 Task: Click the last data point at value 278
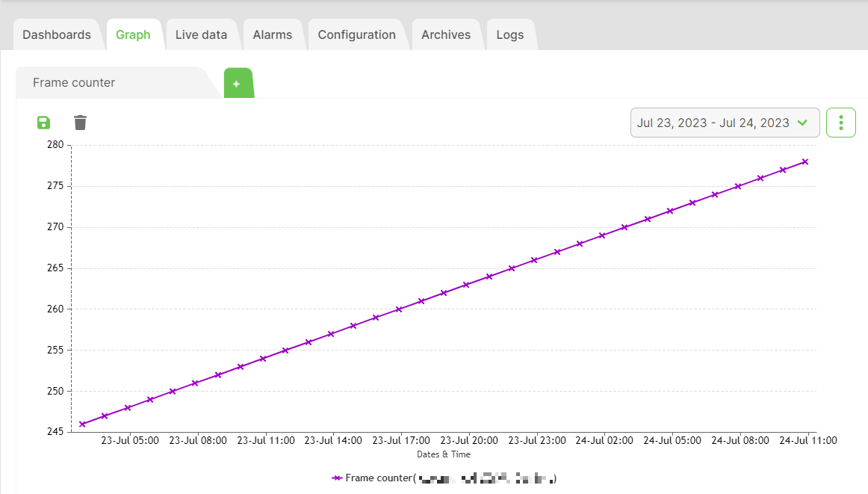click(x=805, y=161)
